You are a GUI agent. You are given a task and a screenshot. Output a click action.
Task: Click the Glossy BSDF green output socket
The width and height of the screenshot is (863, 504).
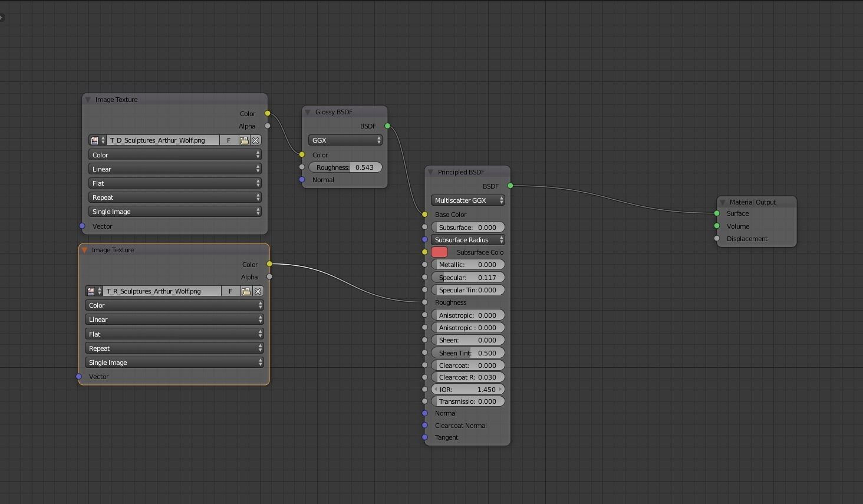pyautogui.click(x=387, y=126)
